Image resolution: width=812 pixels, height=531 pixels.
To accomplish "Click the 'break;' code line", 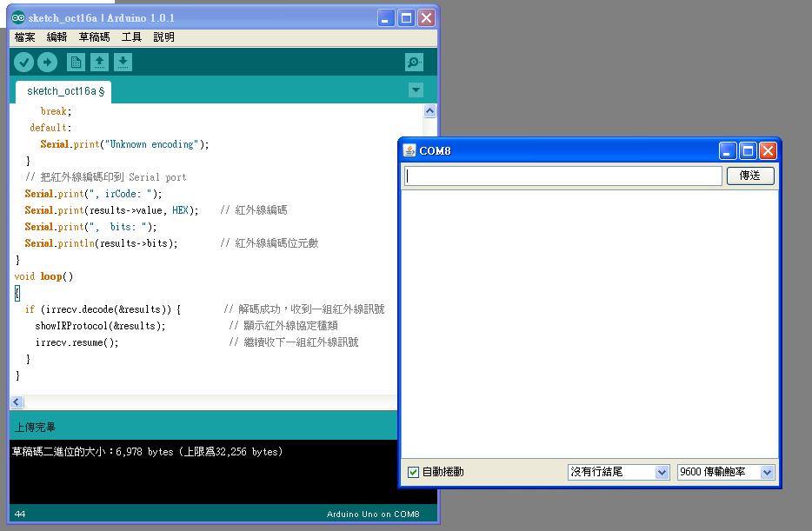I will (56, 110).
